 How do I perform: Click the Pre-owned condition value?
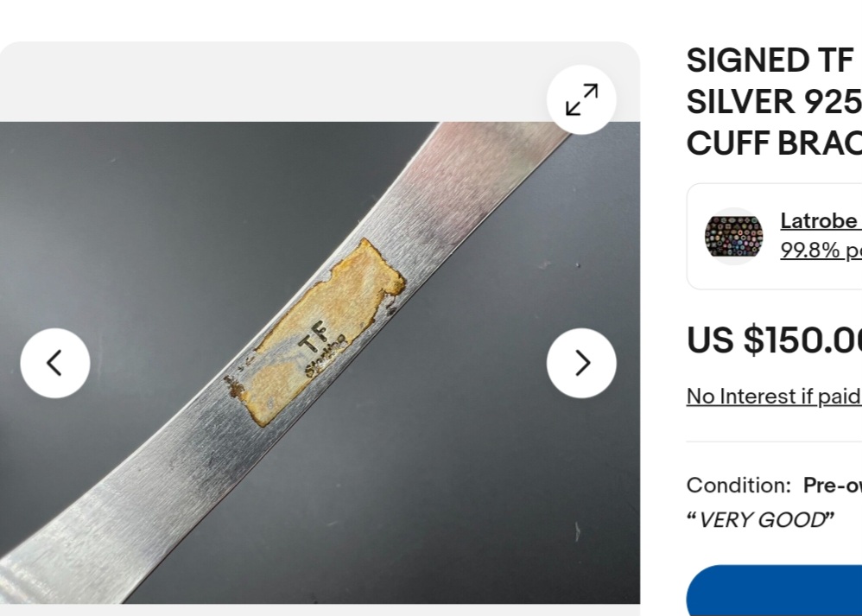[833, 485]
